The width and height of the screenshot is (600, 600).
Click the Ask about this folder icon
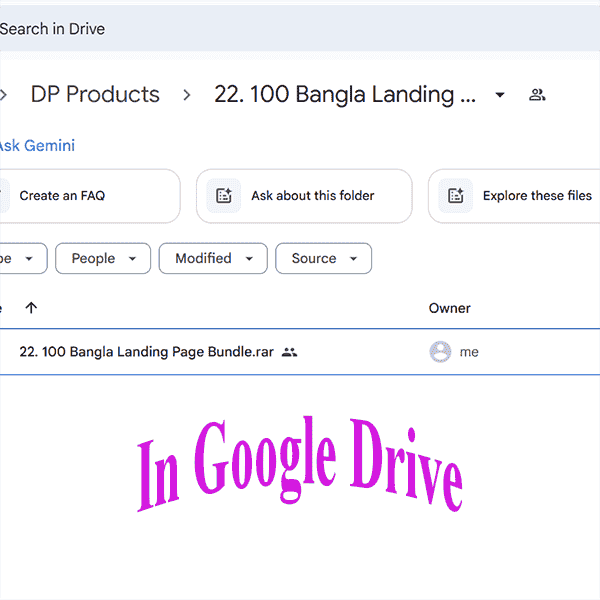click(x=224, y=196)
